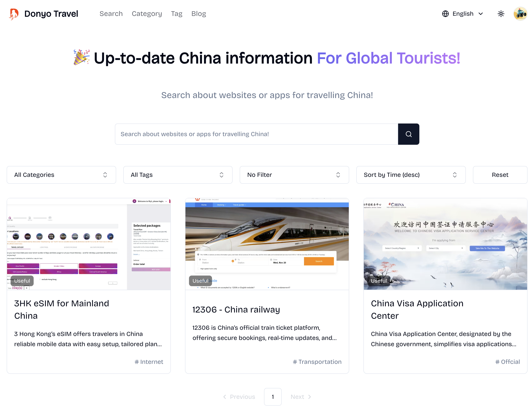Expand the English language chevron
This screenshot has height=409, width=532.
tap(481, 14)
